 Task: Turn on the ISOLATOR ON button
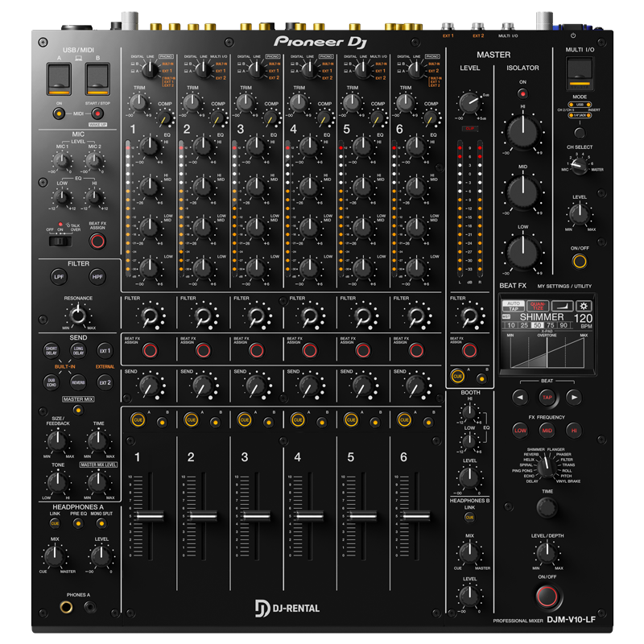pyautogui.click(x=522, y=93)
